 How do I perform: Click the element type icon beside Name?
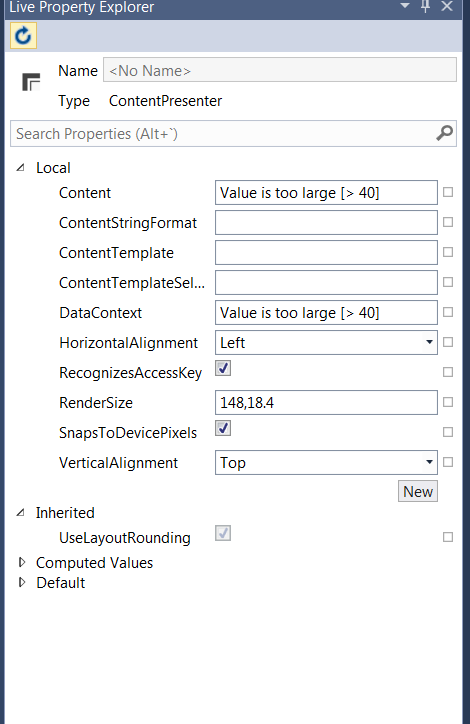tap(31, 82)
